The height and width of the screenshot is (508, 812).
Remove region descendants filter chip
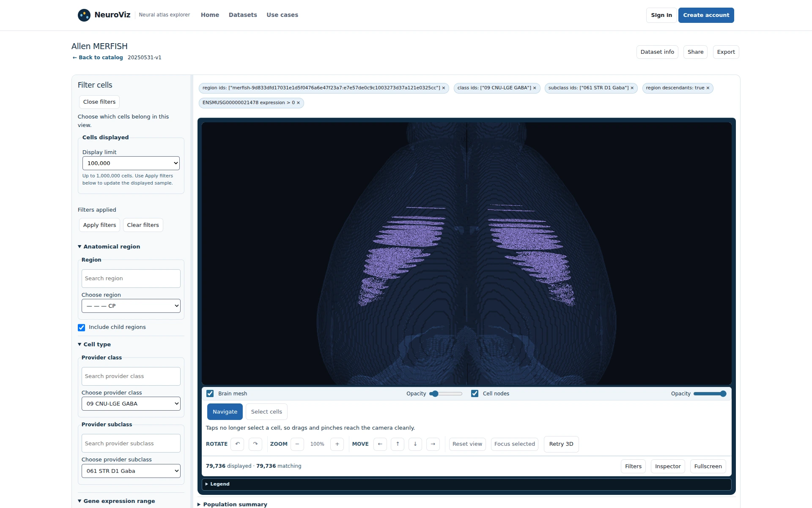click(708, 88)
